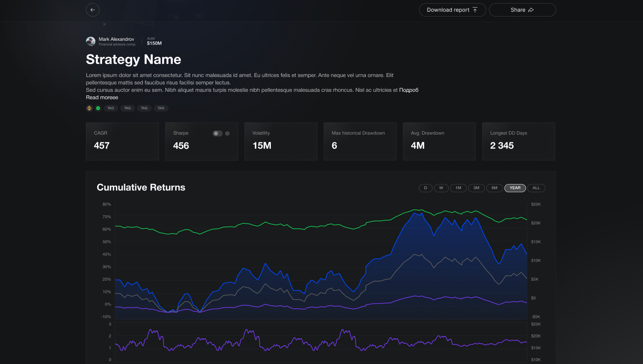Select the 6M time range

click(x=494, y=188)
